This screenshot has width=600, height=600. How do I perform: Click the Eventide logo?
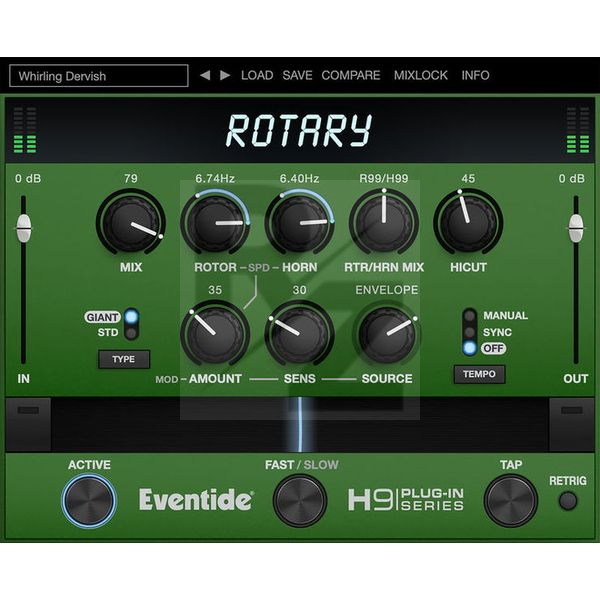tap(196, 500)
